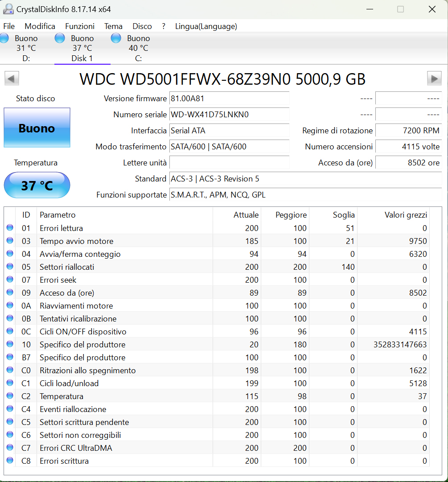Open the ? help menu
The image size is (448, 482).
point(164,26)
